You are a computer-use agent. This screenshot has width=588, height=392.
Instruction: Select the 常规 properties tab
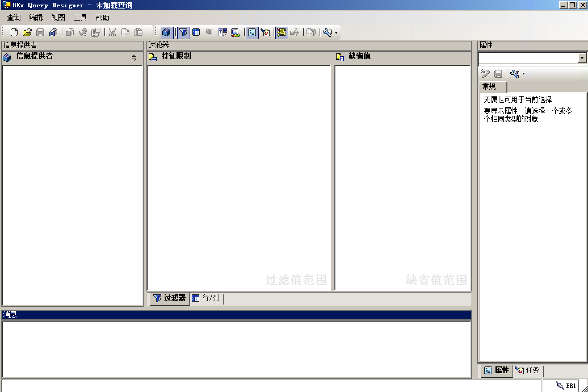pos(489,87)
